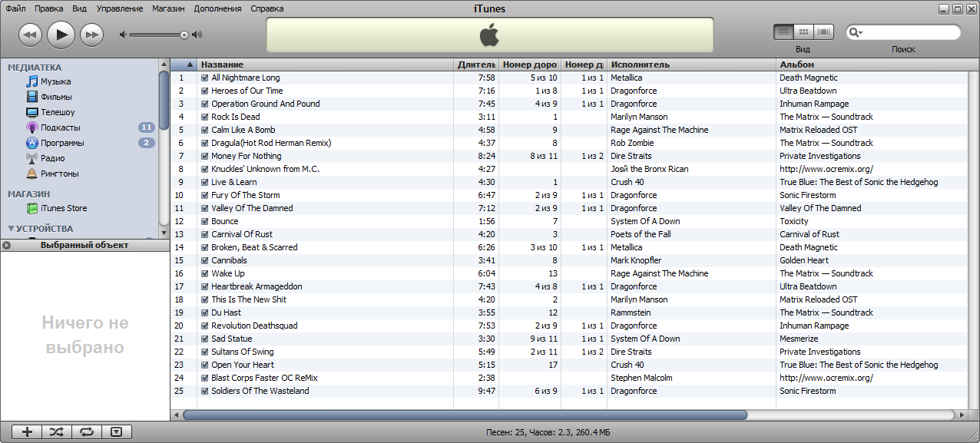Open the Правка menu
This screenshot has height=443, width=980.
point(49,8)
